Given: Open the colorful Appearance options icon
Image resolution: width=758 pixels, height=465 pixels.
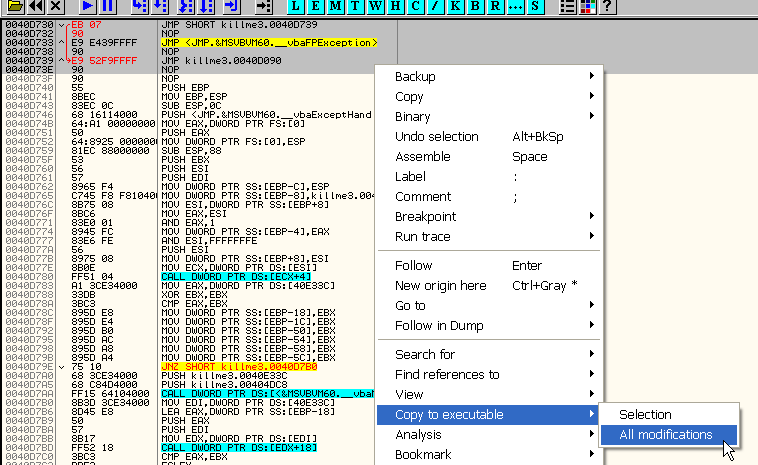Looking at the screenshot, I should tap(588, 7).
